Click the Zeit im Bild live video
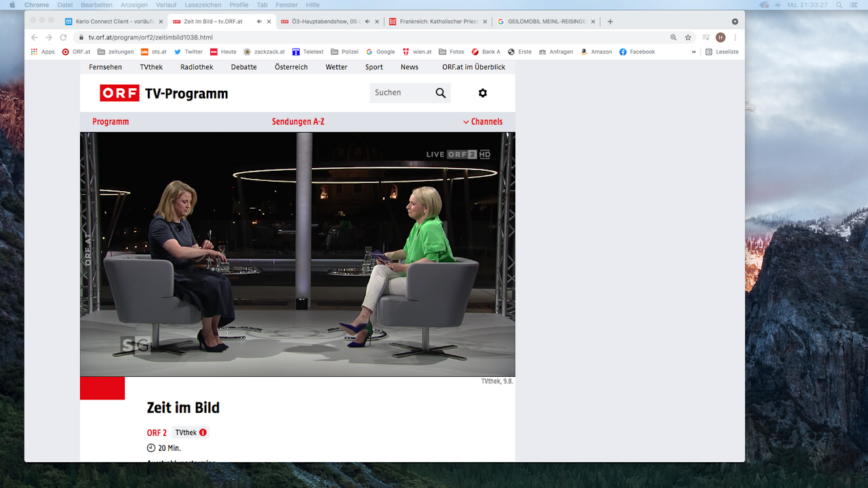This screenshot has height=488, width=868. [x=298, y=254]
